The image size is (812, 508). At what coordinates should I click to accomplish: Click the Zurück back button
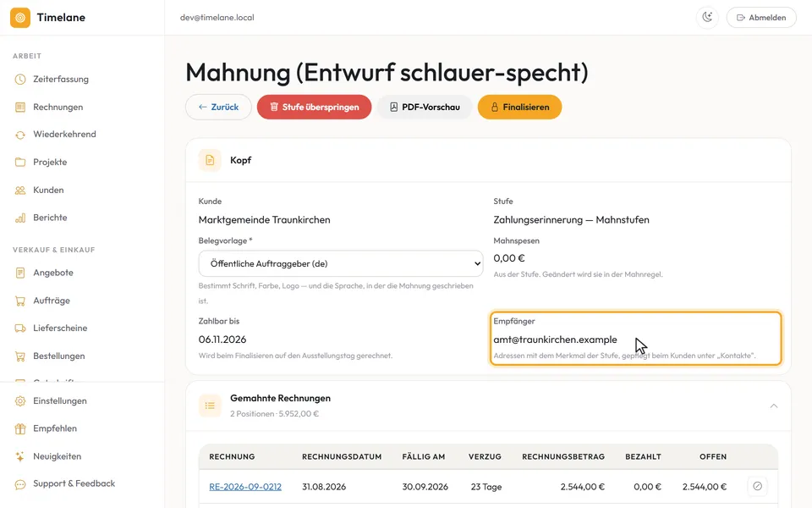218,108
